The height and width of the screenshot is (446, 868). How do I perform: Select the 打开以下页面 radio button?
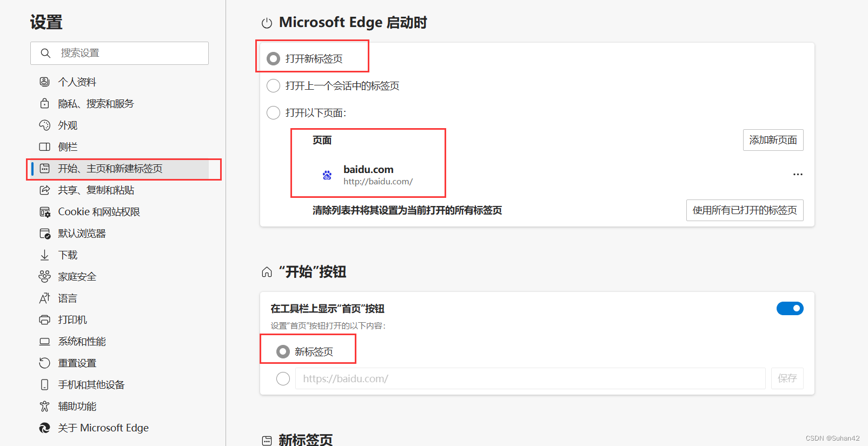(274, 112)
